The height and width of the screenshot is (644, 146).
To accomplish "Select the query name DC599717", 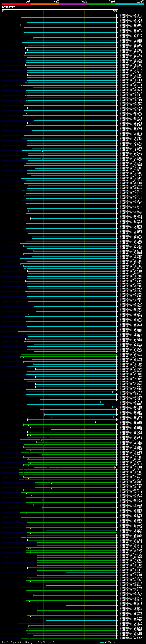I will (x=8, y=7).
